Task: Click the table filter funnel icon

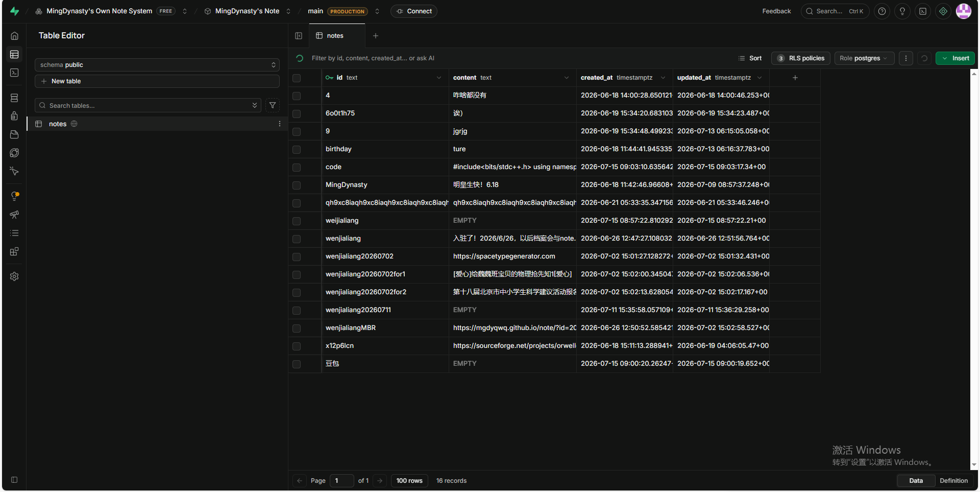Action: click(x=273, y=105)
